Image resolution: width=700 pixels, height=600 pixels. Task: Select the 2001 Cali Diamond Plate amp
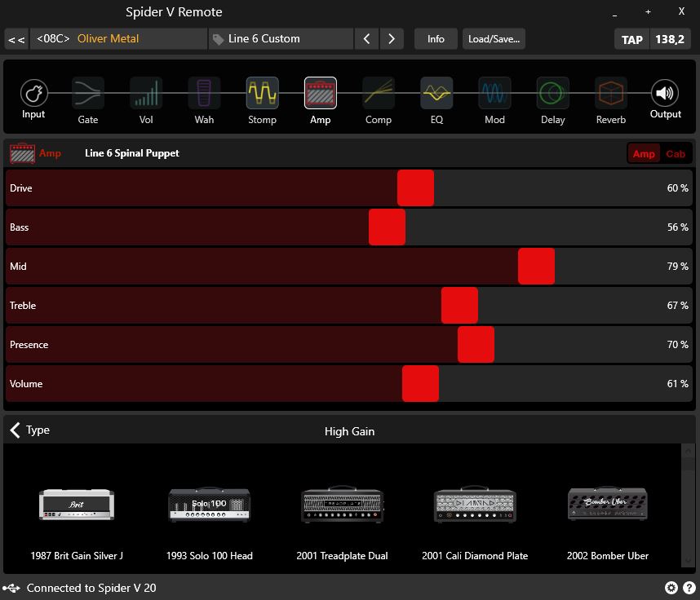(x=475, y=523)
